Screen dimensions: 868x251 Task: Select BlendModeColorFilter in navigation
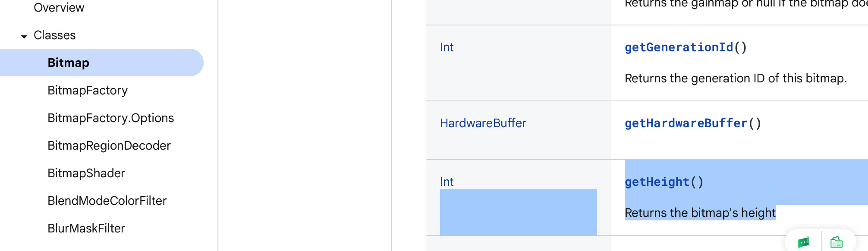click(107, 201)
